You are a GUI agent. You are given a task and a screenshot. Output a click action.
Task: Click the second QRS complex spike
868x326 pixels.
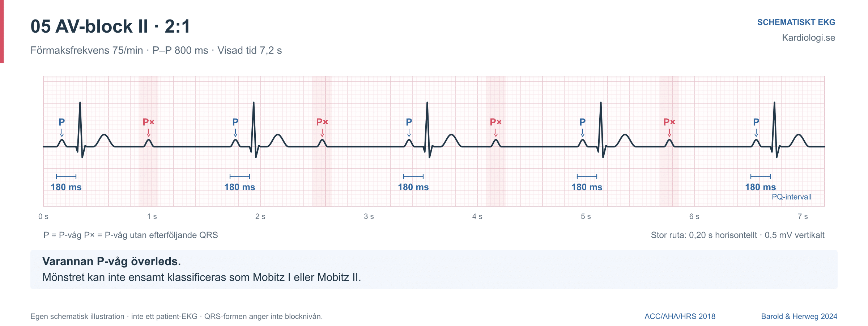(254, 130)
